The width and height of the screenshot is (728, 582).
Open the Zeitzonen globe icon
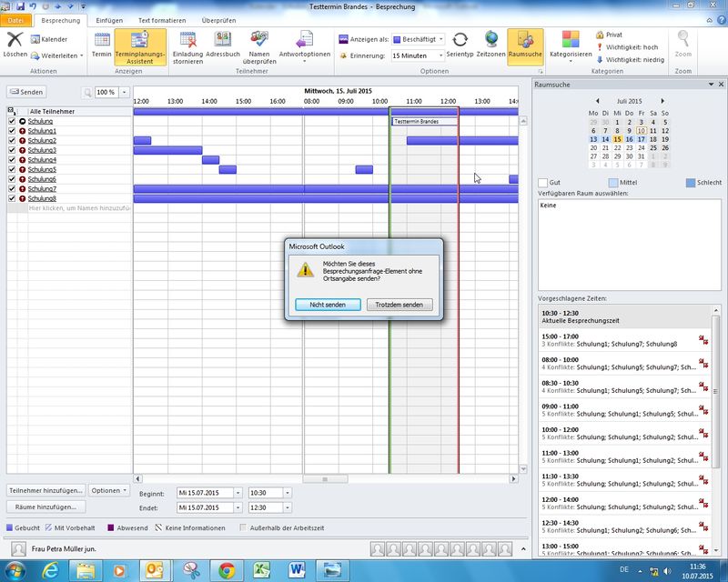point(491,40)
